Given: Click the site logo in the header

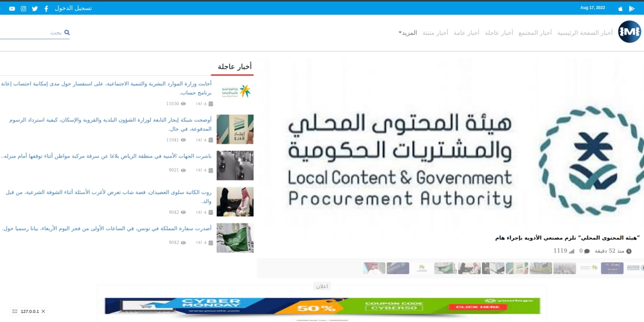Looking at the screenshot, I should 629,32.
